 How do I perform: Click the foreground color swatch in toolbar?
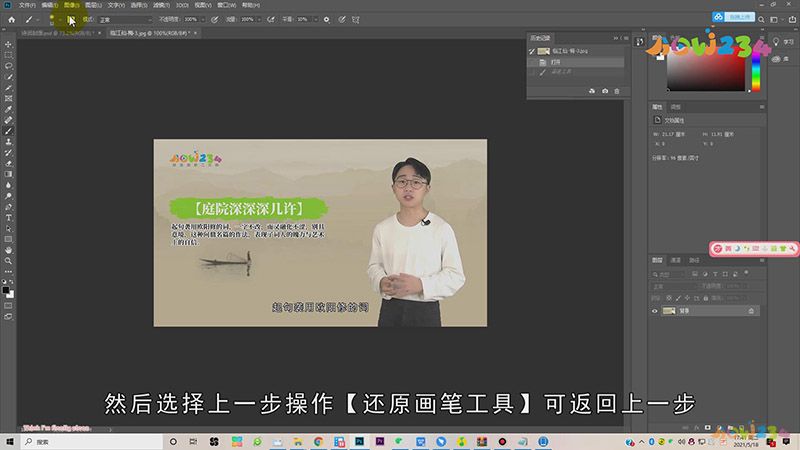(6, 290)
